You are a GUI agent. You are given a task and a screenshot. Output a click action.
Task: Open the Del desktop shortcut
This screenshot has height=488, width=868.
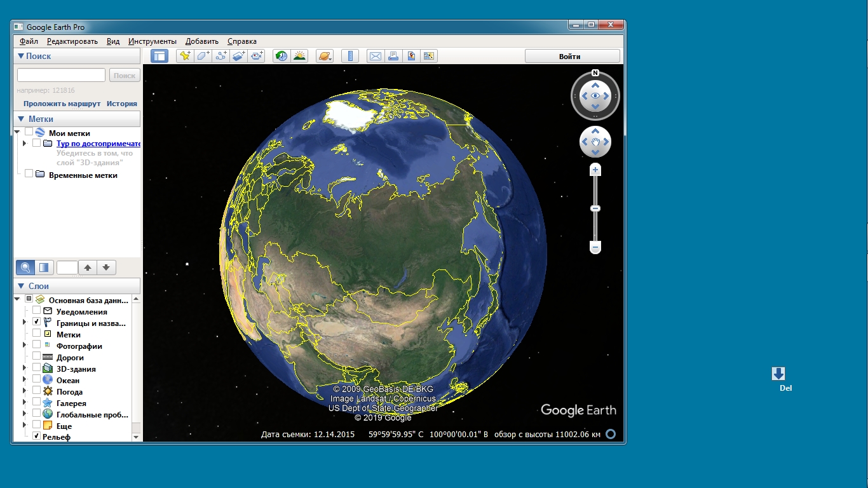(779, 379)
